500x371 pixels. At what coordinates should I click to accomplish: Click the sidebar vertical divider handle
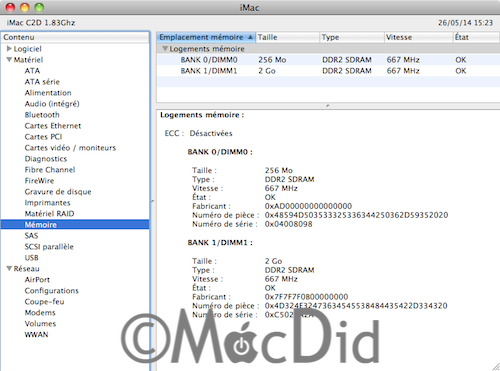click(153, 201)
